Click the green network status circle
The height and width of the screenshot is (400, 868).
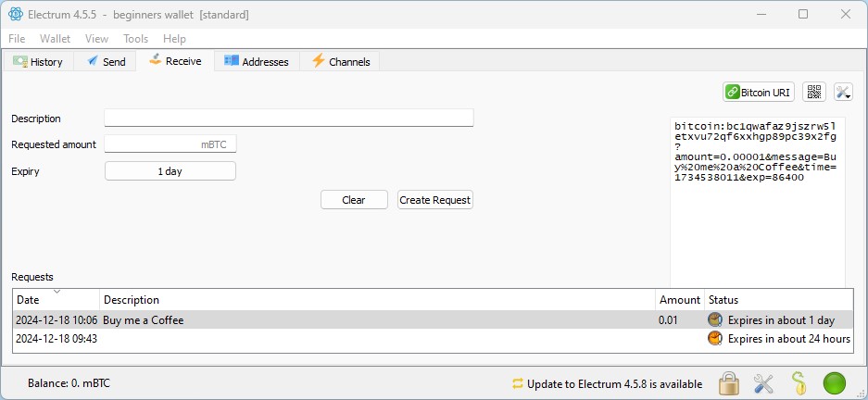point(835,383)
